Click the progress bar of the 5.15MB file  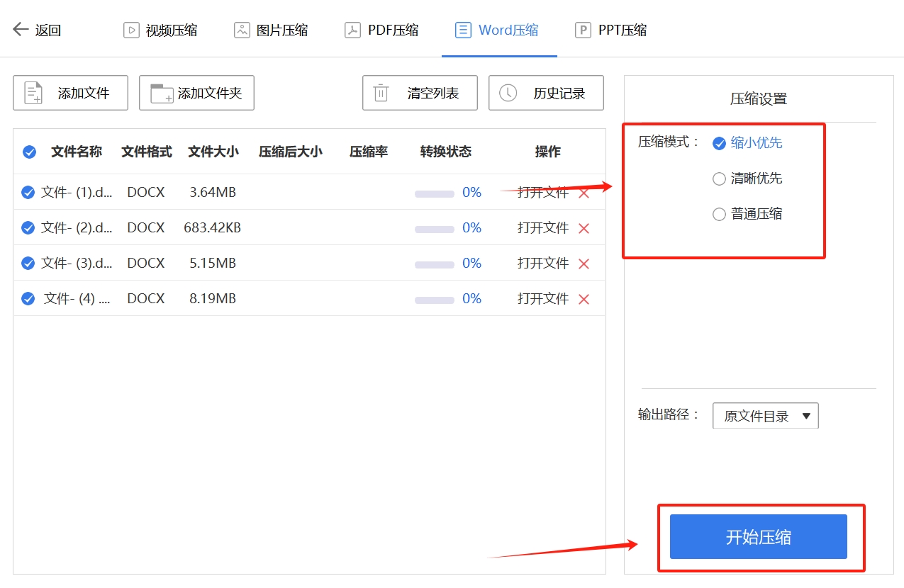pos(434,264)
